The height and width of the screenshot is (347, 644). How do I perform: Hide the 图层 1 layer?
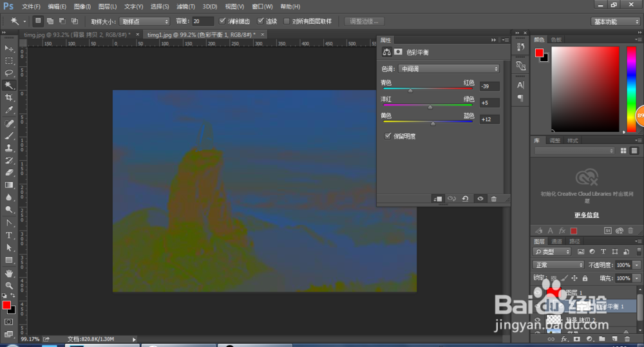pyautogui.click(x=538, y=293)
